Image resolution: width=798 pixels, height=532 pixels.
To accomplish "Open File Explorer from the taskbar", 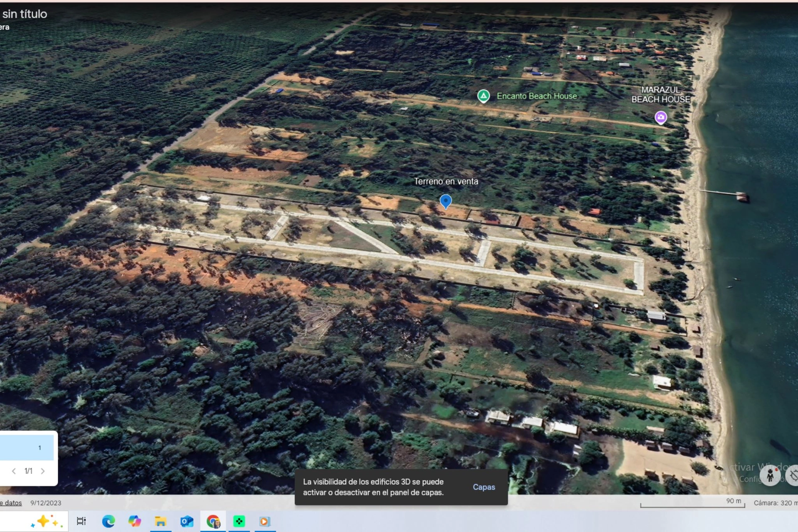I will (160, 521).
